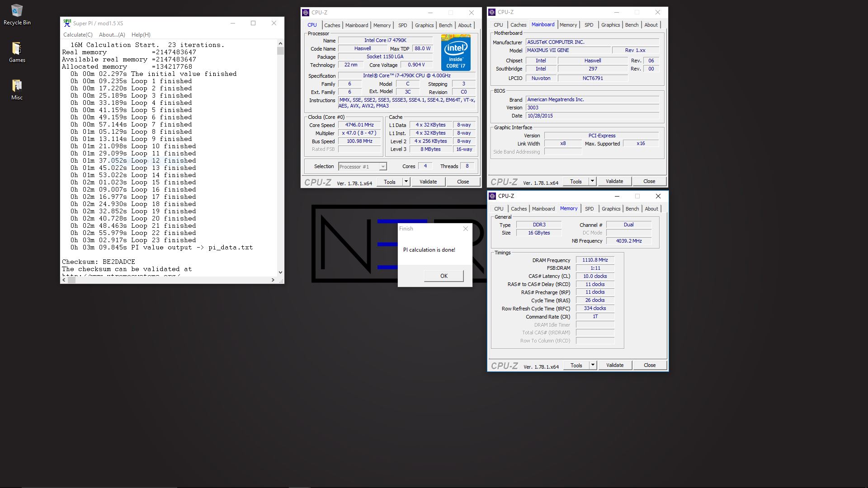Open About...(A) menu in Super PI
Viewport: 868px width, 488px height.
112,35
